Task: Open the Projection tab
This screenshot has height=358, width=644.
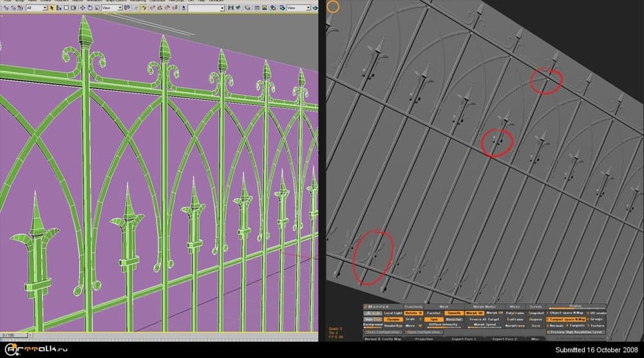Action: click(423, 339)
